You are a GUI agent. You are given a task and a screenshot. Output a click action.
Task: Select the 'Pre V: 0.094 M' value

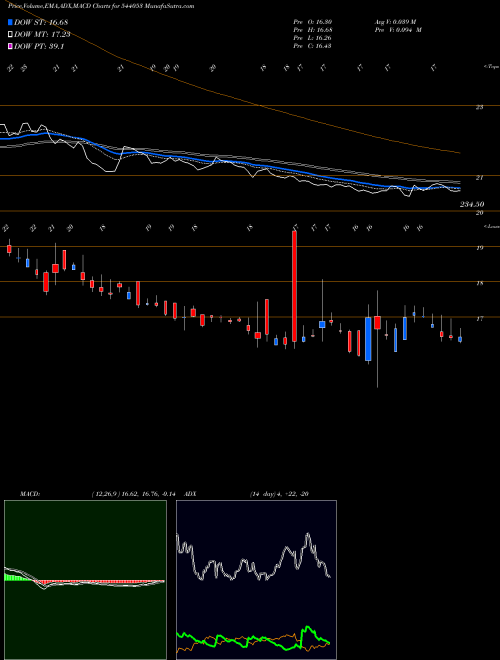[399, 30]
